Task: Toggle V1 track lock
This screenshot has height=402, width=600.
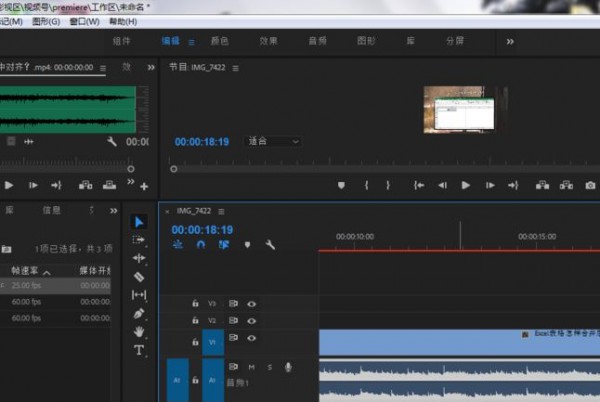Action: pyautogui.click(x=195, y=342)
